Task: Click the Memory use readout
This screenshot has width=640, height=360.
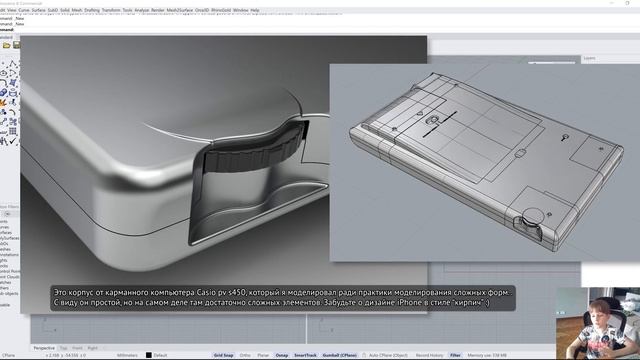Action: tap(487, 356)
